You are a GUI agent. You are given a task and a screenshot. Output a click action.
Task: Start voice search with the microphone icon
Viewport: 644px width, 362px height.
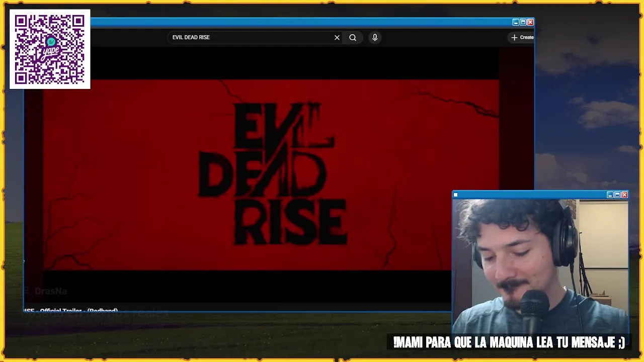point(375,37)
